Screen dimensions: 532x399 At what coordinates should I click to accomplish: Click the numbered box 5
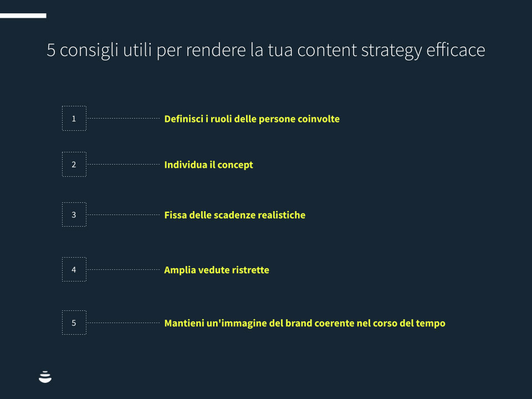pos(74,323)
